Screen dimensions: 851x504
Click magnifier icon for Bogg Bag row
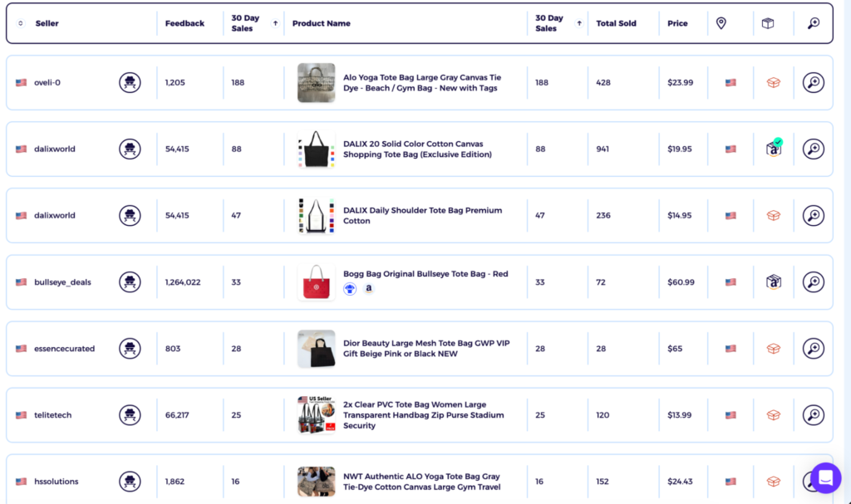coord(813,282)
